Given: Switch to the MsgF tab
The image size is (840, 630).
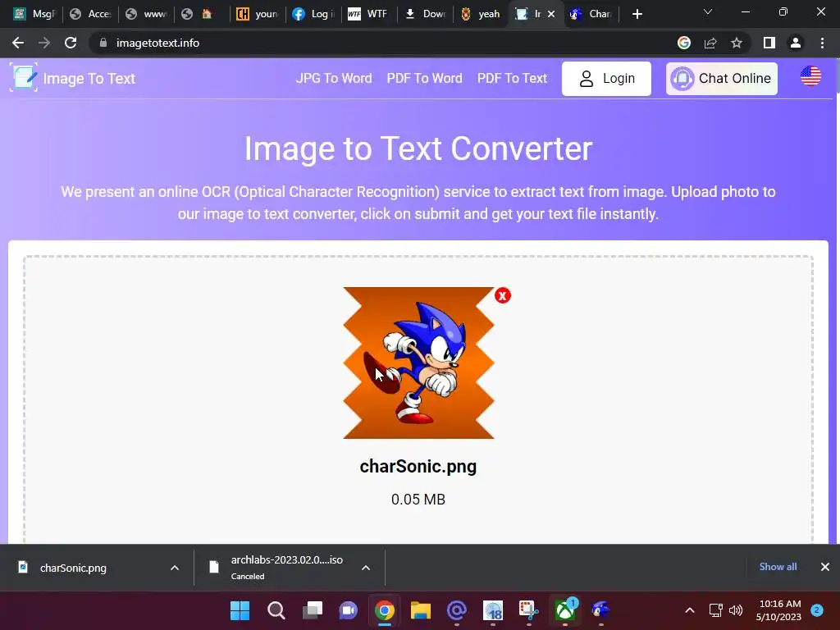Looking at the screenshot, I should (x=34, y=14).
